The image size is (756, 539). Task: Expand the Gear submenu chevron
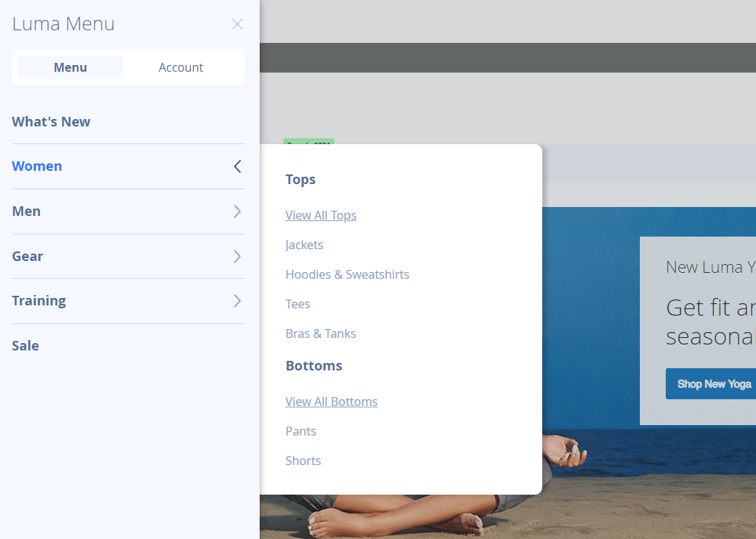click(x=237, y=256)
